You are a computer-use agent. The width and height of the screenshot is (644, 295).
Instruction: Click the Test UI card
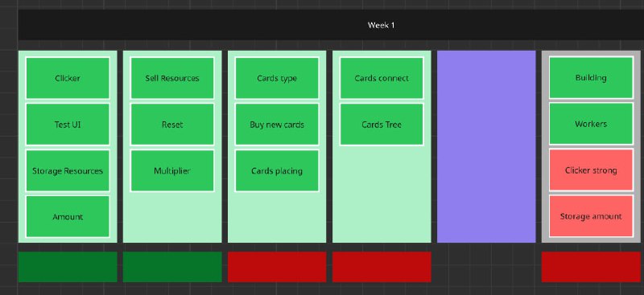tap(68, 125)
